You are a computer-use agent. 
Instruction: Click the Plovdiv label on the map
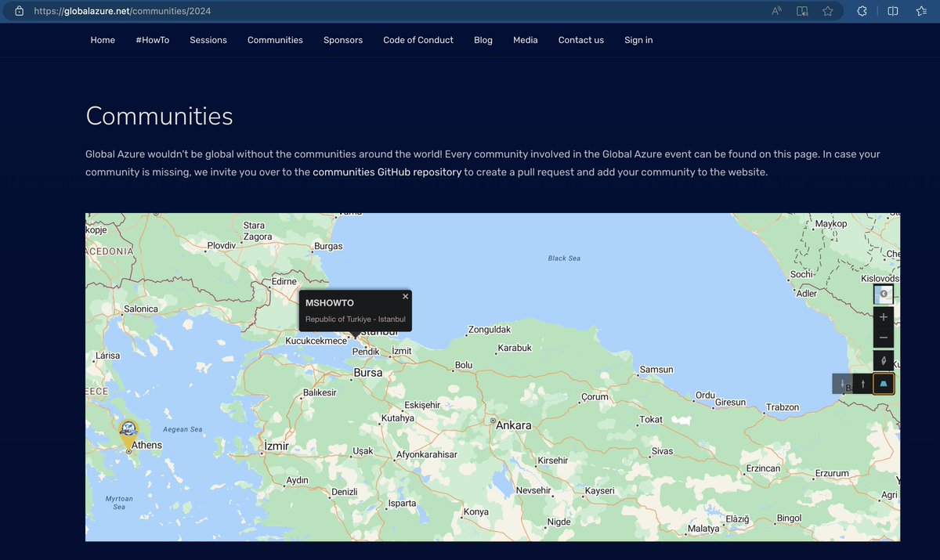click(222, 246)
